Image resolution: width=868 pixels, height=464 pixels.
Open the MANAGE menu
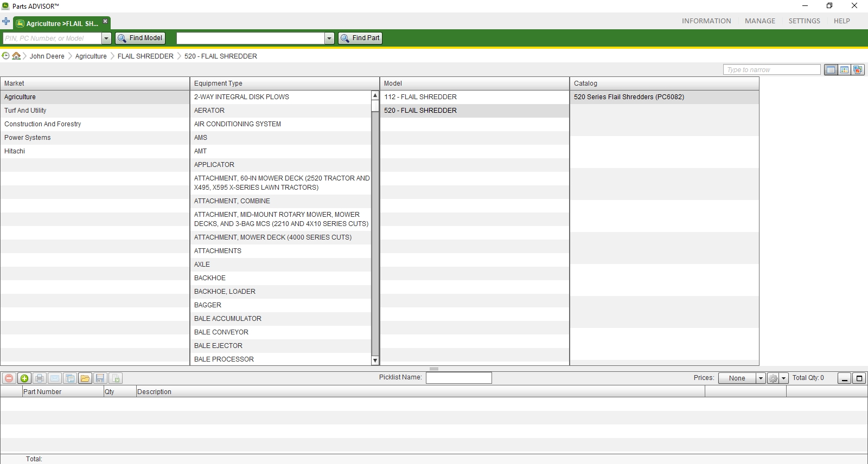pos(760,21)
